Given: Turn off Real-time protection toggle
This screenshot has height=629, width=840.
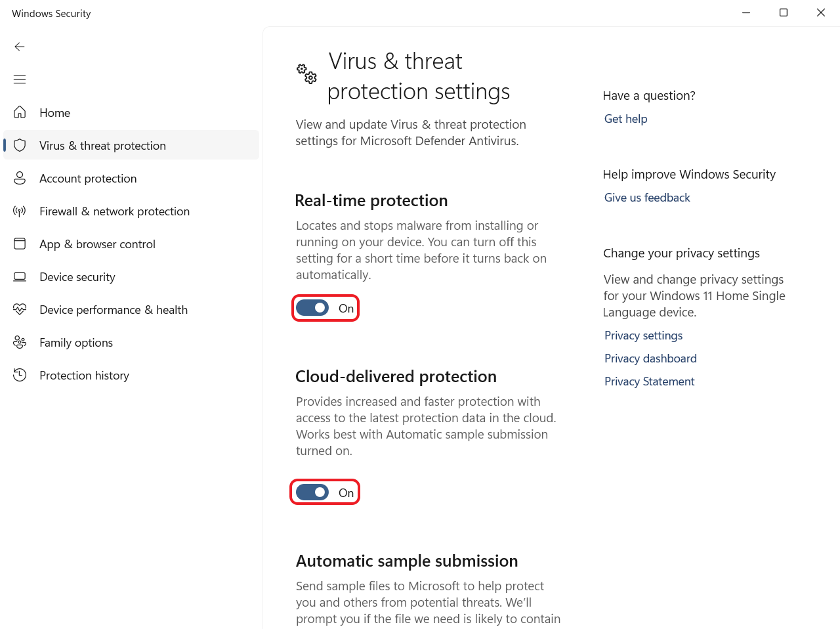Looking at the screenshot, I should click(312, 308).
